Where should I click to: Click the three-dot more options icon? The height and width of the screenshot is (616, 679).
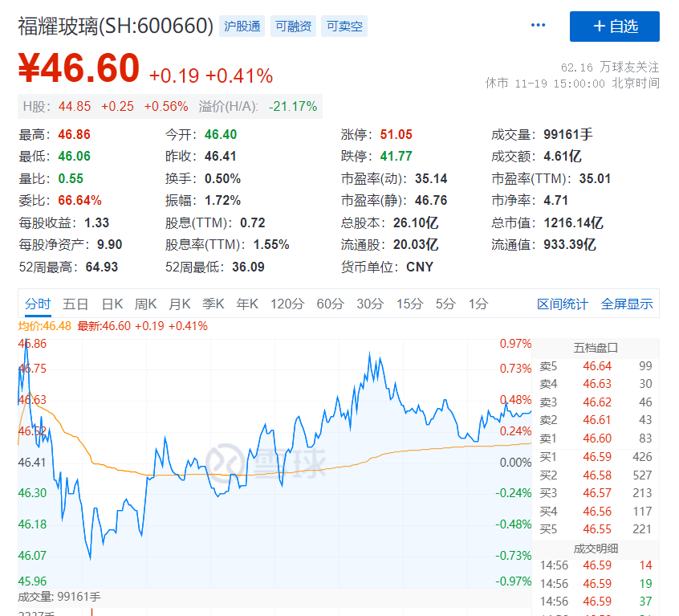click(538, 26)
